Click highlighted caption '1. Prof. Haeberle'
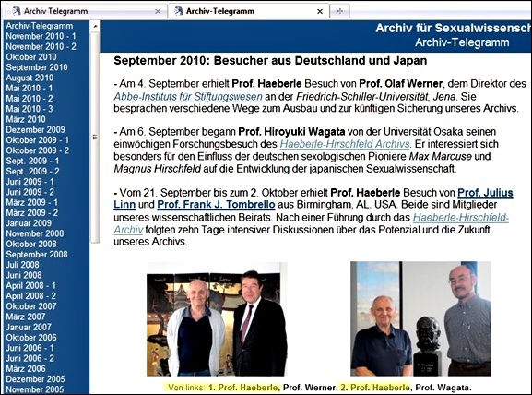Screen dimensions: 532x395 click(244, 388)
